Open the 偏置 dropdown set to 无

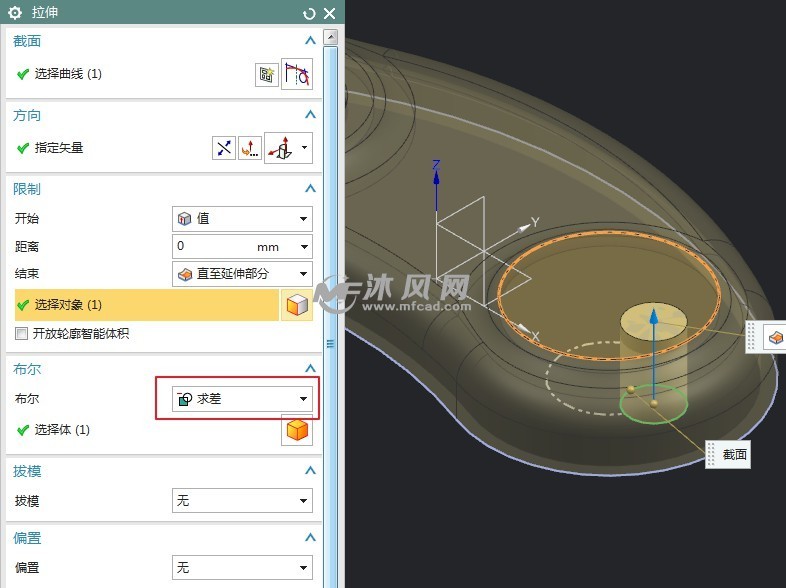(242, 567)
